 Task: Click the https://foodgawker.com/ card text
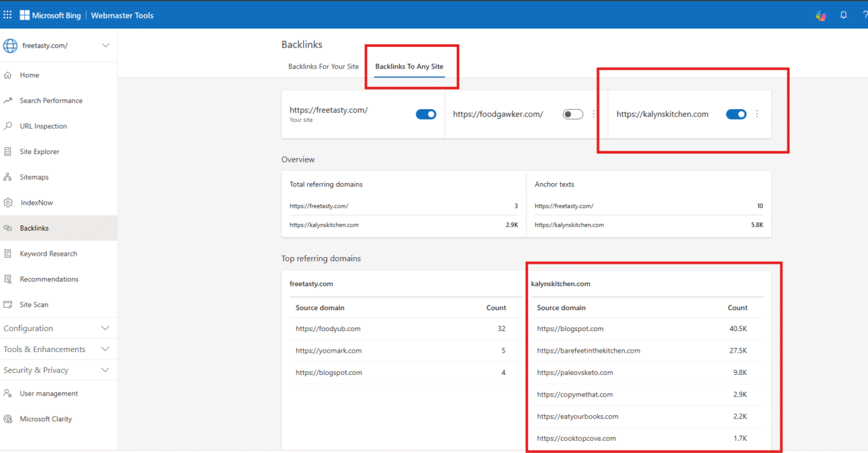(x=498, y=114)
